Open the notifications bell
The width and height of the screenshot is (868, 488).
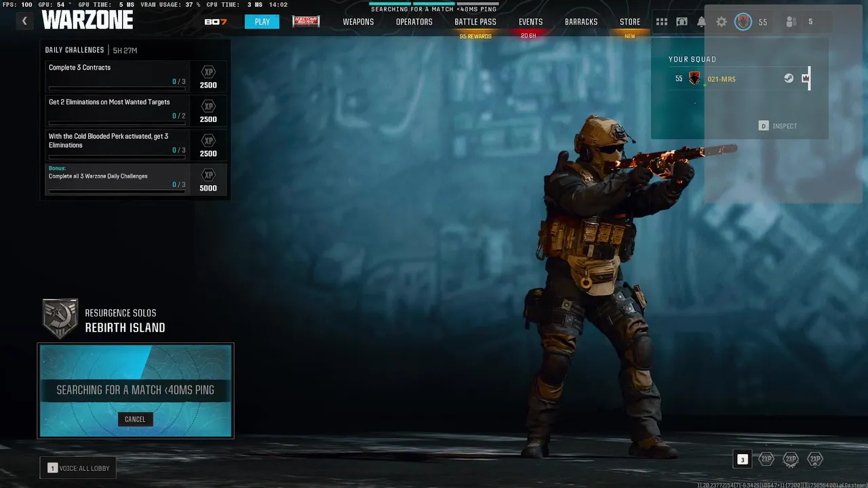point(701,22)
